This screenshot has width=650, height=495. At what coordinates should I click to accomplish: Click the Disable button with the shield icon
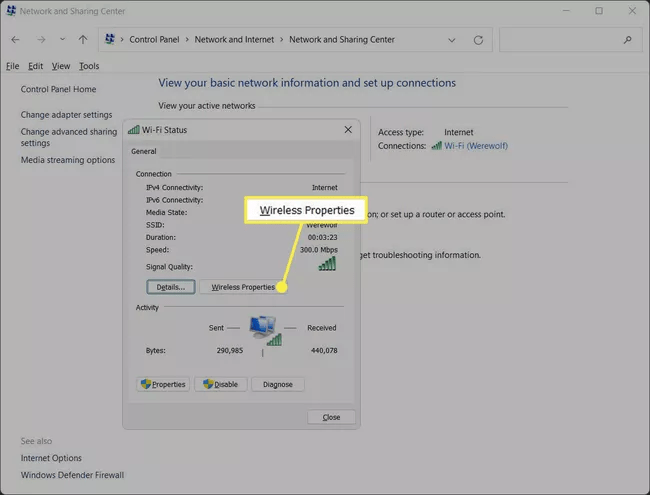click(221, 384)
